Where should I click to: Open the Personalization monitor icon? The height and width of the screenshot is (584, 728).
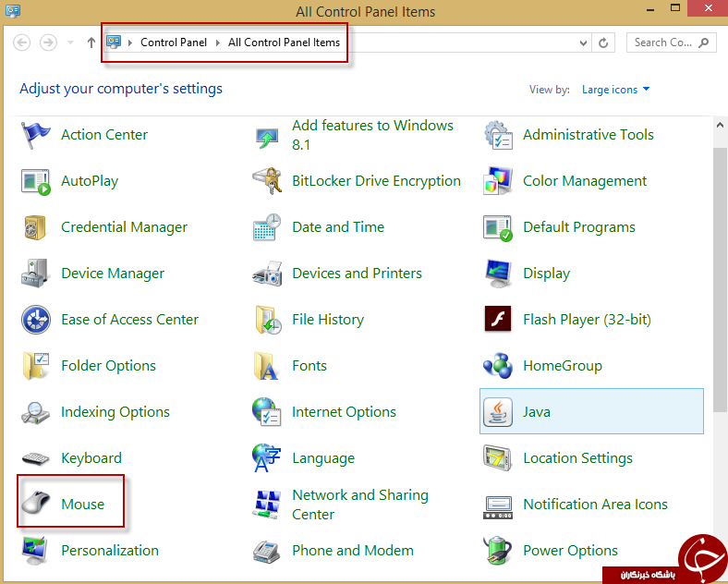coord(35,551)
